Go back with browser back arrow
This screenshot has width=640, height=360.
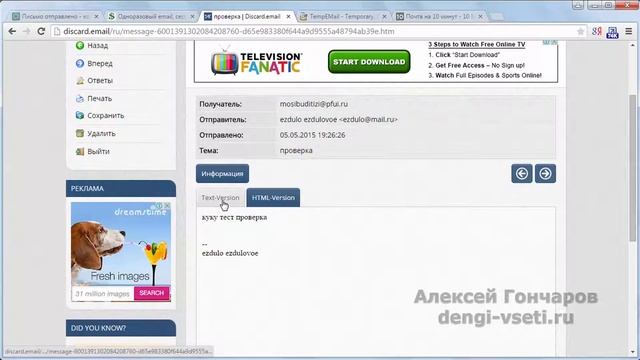point(12,31)
